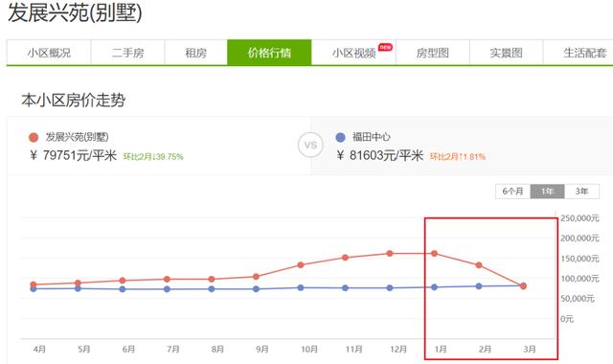Viewport: 613px width, 364px height.
Task: Click the blue data point for 10月
Action: click(301, 287)
